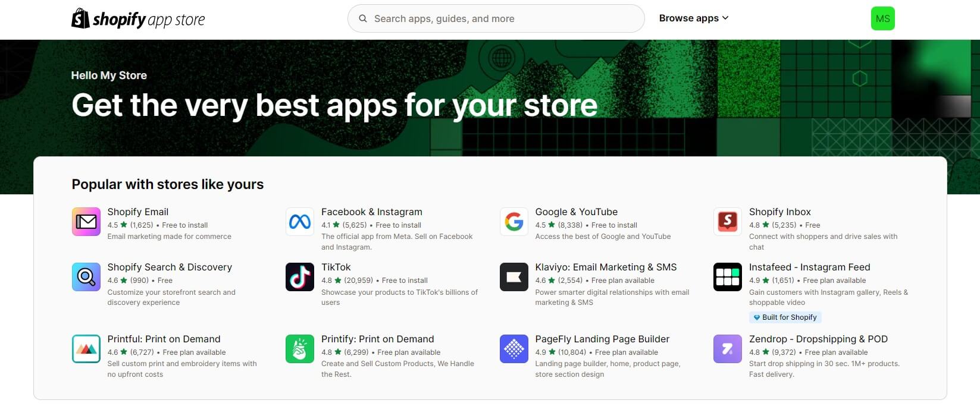Click the Shopify Inbox app icon
The image size is (980, 419).
point(728,222)
